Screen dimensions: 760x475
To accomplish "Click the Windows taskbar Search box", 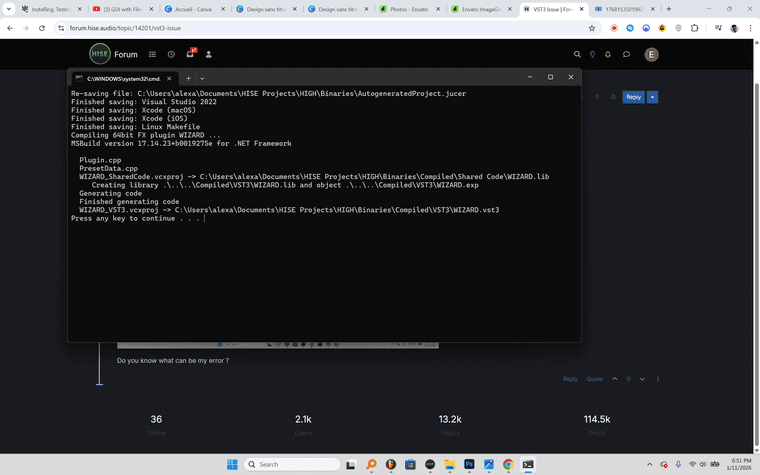I will point(292,464).
